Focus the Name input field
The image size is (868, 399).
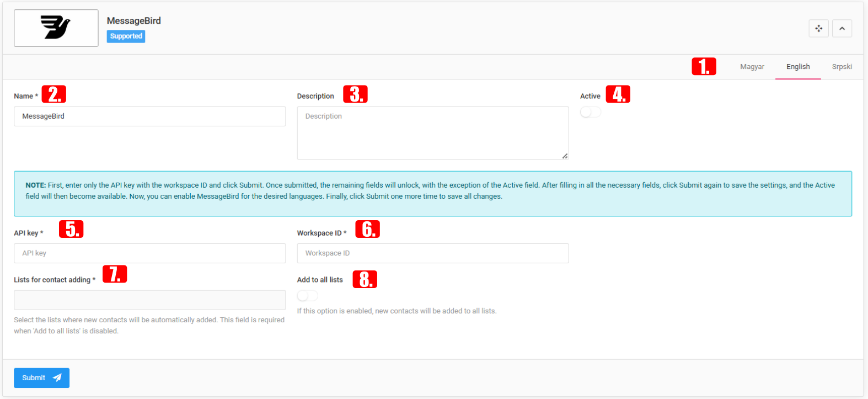(150, 116)
